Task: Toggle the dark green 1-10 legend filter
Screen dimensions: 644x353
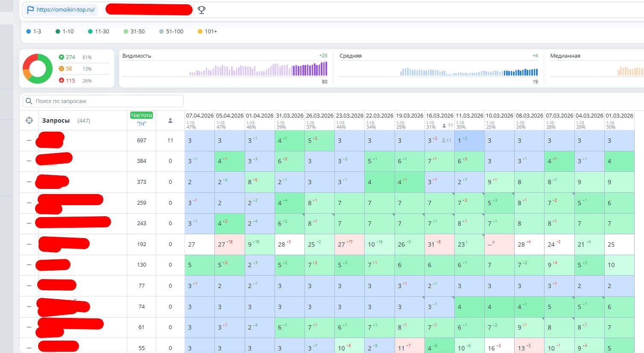Action: pos(64,31)
